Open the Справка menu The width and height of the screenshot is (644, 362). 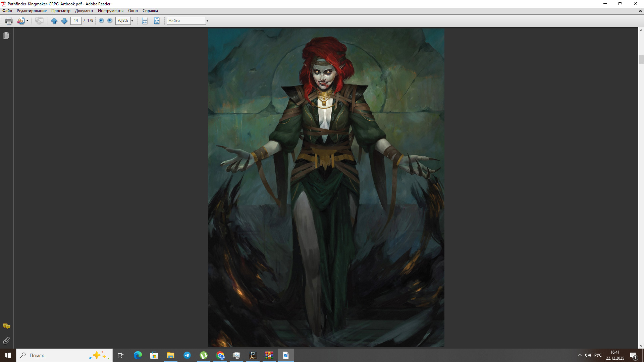pyautogui.click(x=150, y=11)
